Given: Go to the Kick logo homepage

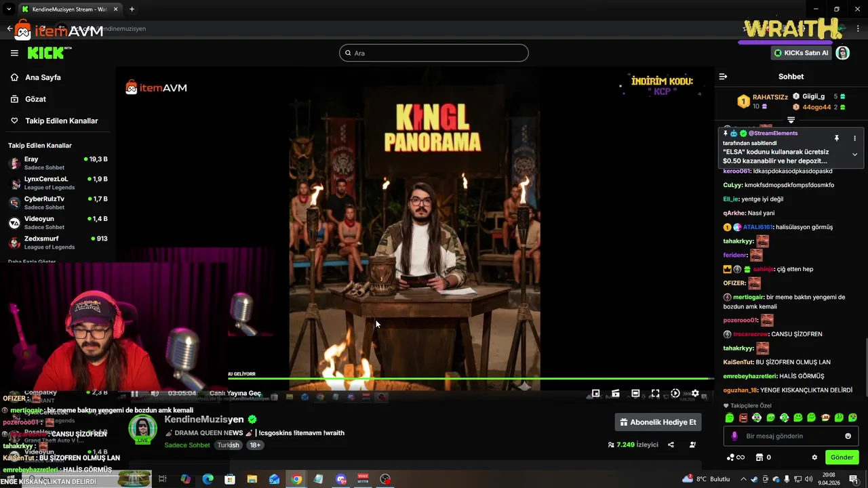Looking at the screenshot, I should pos(50,53).
